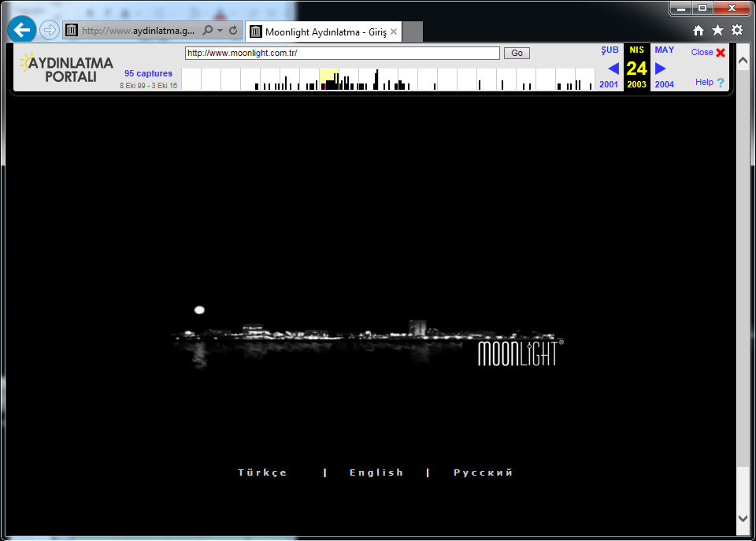The width and height of the screenshot is (756, 541).
Task: Refresh the page with reload icon
Action: click(x=233, y=31)
